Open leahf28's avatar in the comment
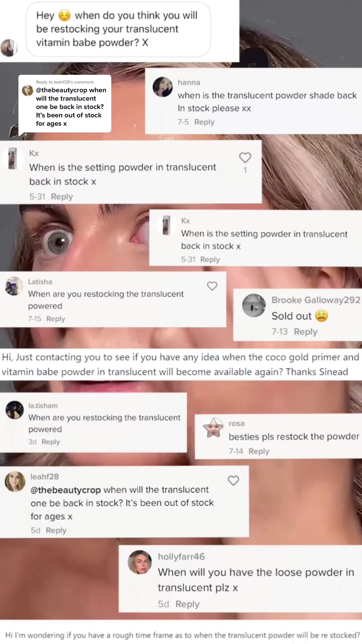The image size is (362, 644). 15,482
